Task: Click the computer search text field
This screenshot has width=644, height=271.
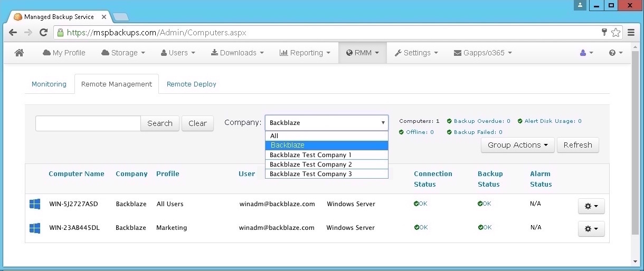Action: [88, 123]
